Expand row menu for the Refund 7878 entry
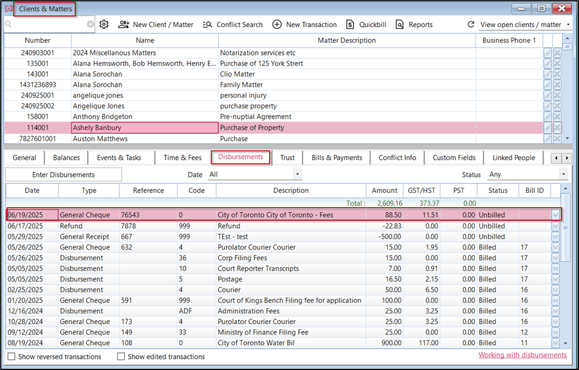 pos(555,226)
